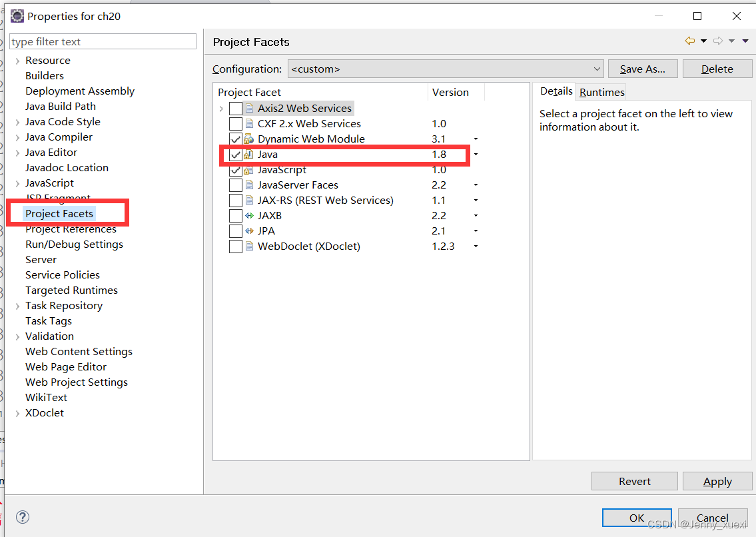Click the Save As... button
The width and height of the screenshot is (756, 537).
pos(643,69)
